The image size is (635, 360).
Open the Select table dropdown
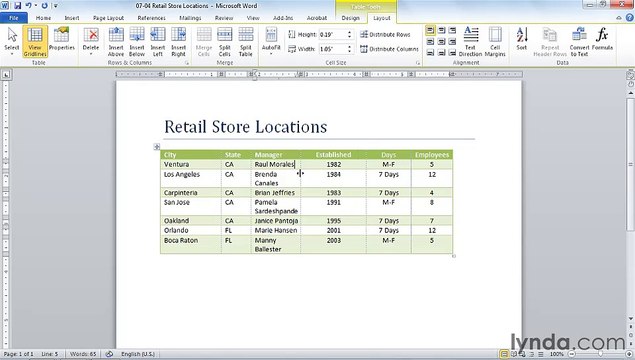point(12,42)
